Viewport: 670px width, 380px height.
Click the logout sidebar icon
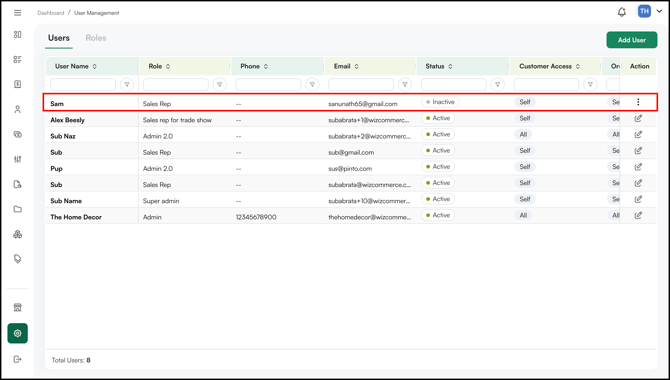[x=18, y=359]
